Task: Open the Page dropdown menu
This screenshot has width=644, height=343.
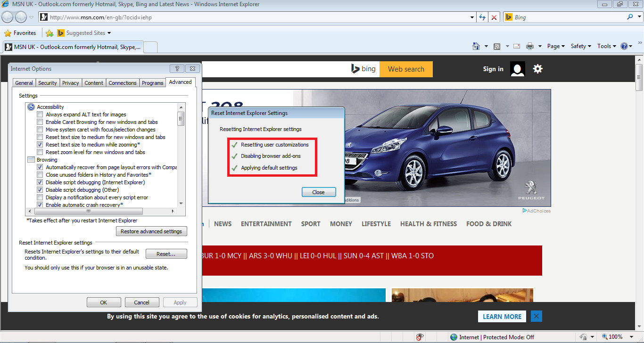Action: point(556,46)
